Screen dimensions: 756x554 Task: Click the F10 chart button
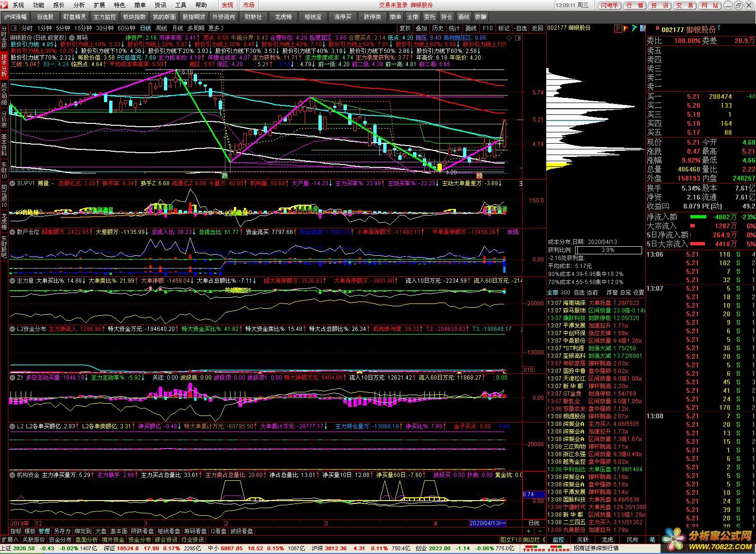(x=488, y=28)
